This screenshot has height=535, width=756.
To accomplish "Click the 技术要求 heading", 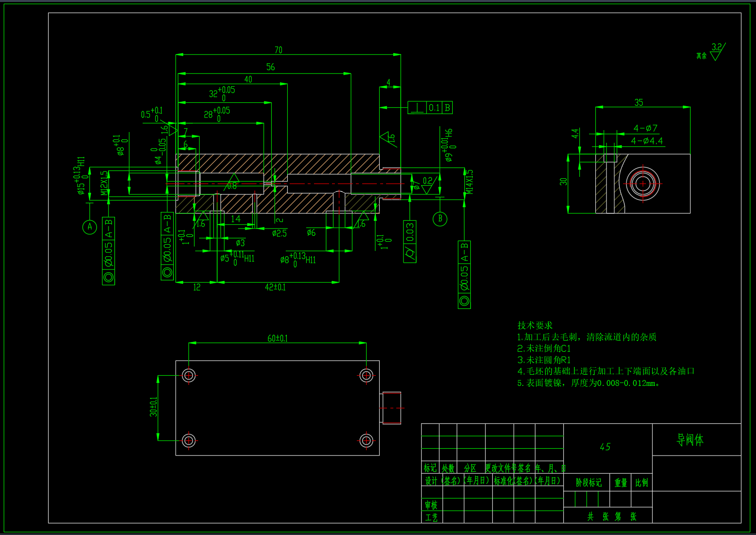I will pos(535,325).
